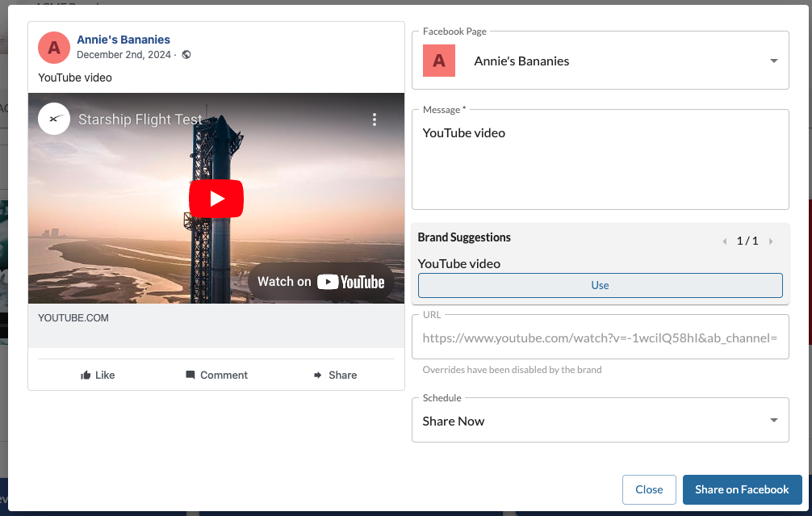Click the Brand Suggestions heading
The width and height of the screenshot is (812, 516).
[464, 237]
